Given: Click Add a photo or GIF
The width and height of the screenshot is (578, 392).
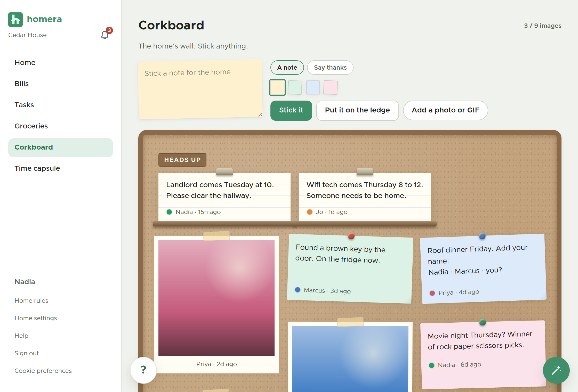Looking at the screenshot, I should (x=445, y=110).
